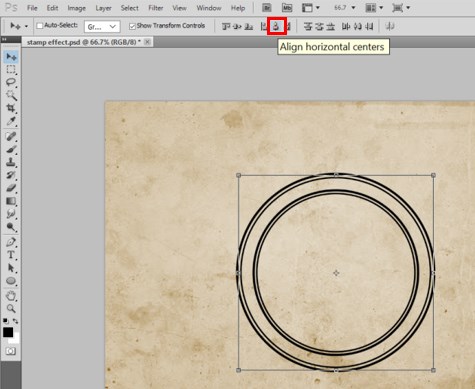Select the Dodge tool
The image size is (475, 389).
(11, 227)
